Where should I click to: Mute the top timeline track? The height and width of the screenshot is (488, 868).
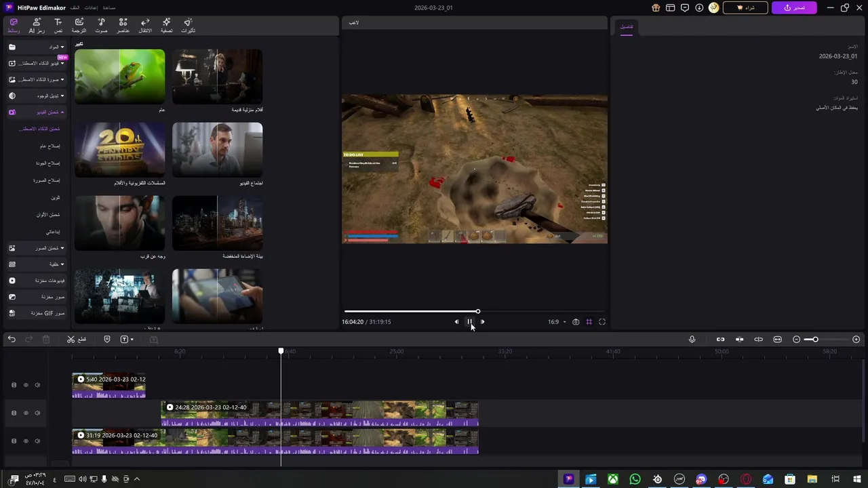[37, 385]
